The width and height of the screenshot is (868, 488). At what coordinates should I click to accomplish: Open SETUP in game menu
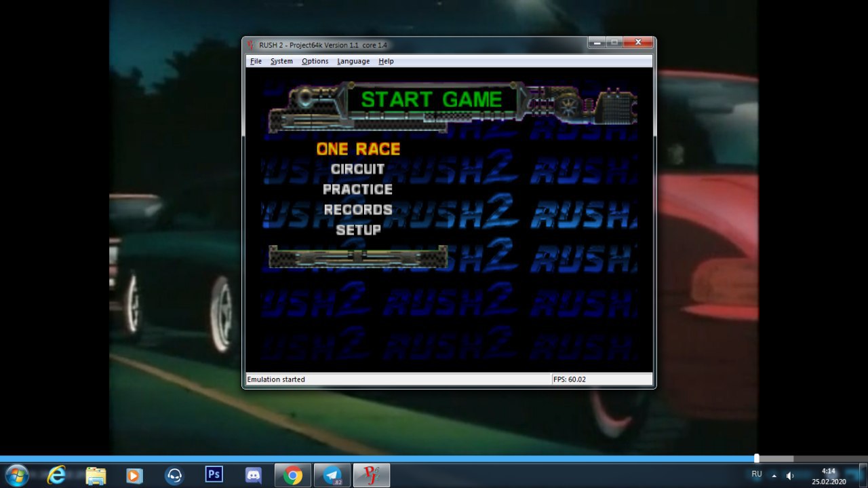[358, 230]
